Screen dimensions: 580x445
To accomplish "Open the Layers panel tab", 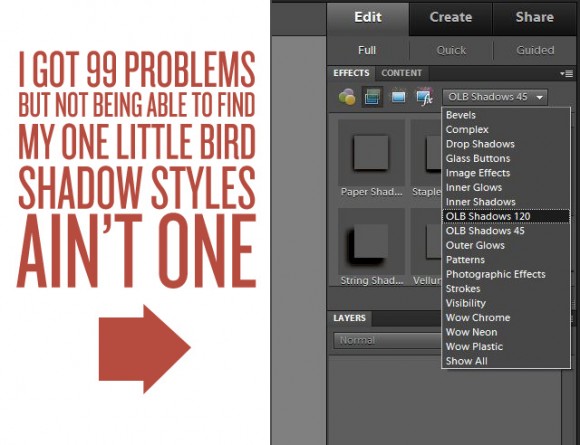I will point(350,318).
